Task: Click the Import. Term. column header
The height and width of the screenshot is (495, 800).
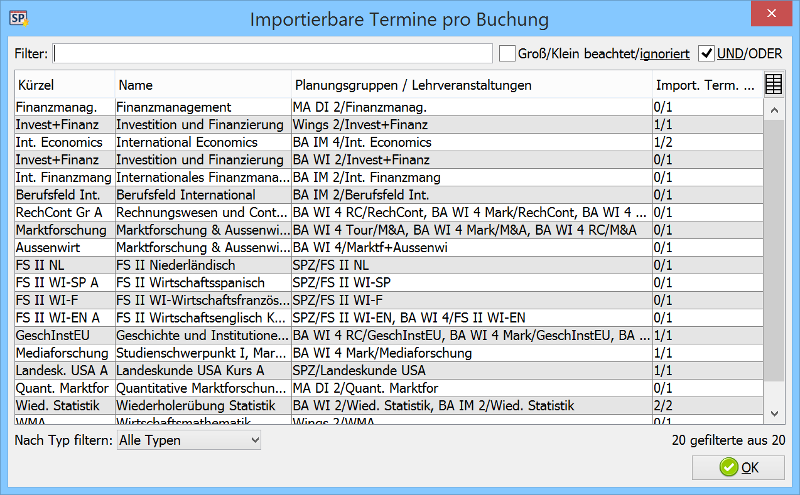Action: (x=708, y=85)
